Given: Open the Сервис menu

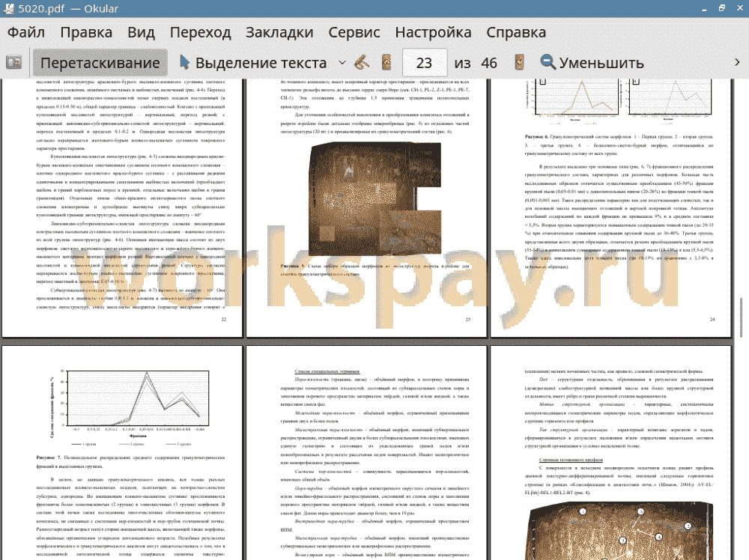Looking at the screenshot, I should point(354,32).
